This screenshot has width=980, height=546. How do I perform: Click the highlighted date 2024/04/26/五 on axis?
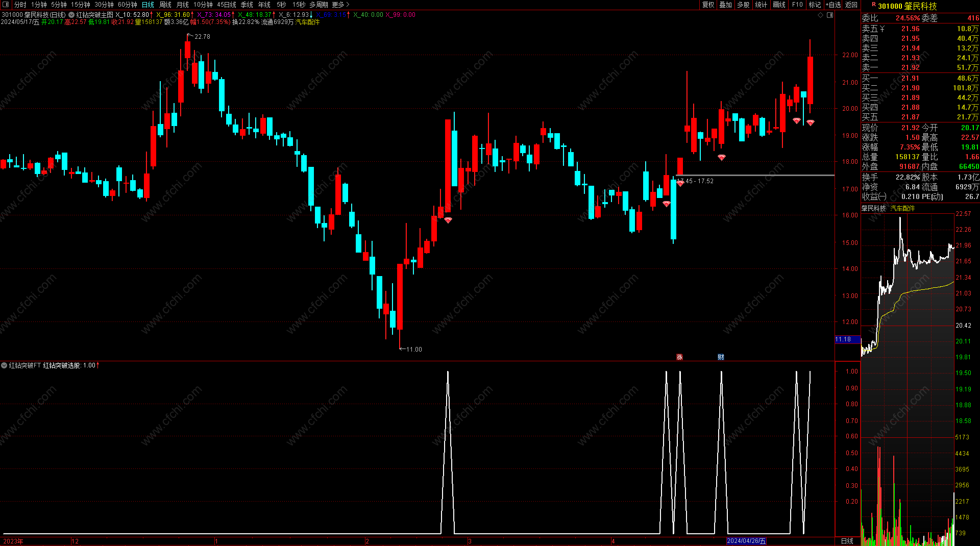pos(746,541)
